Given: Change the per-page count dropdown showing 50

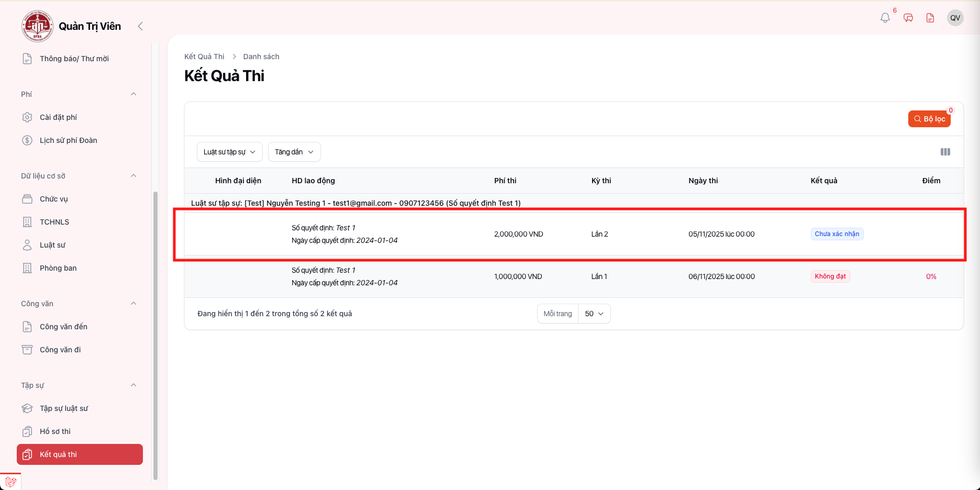Looking at the screenshot, I should coord(594,314).
